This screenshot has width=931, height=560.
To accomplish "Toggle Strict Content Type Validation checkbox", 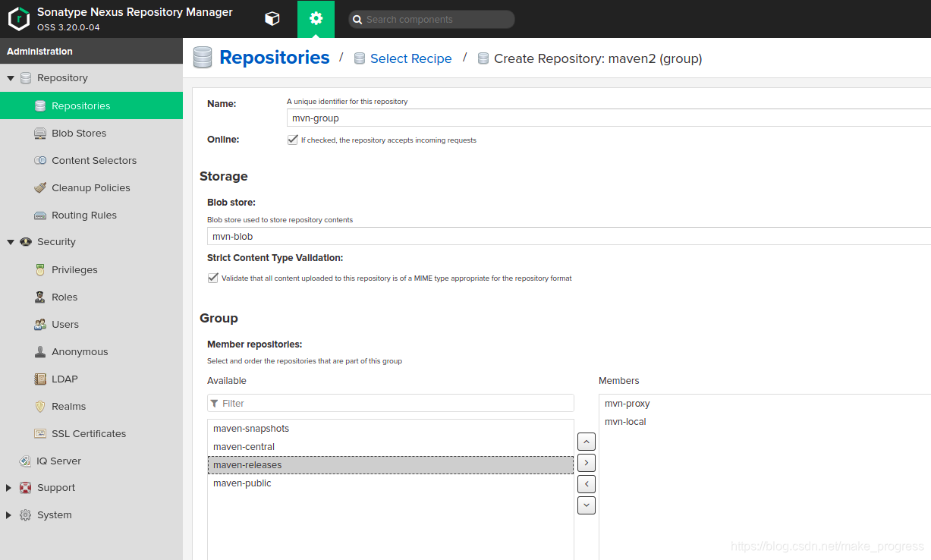I will (x=212, y=278).
